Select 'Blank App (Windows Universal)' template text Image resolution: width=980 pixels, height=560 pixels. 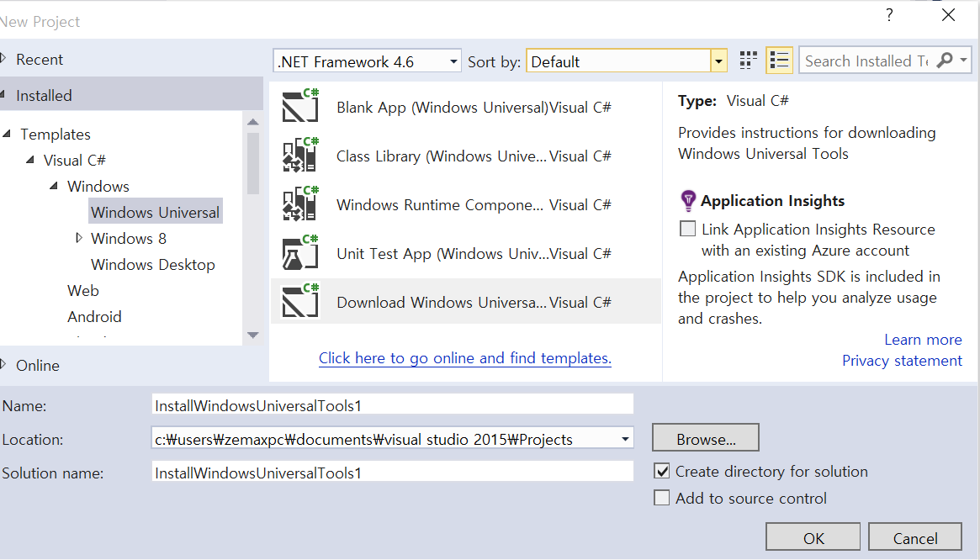tap(442, 108)
